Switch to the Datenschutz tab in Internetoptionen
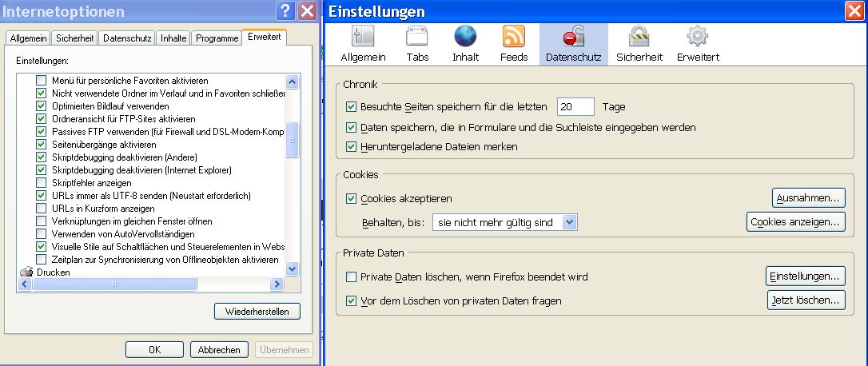Screen dimensions: 868x366 click(x=127, y=38)
